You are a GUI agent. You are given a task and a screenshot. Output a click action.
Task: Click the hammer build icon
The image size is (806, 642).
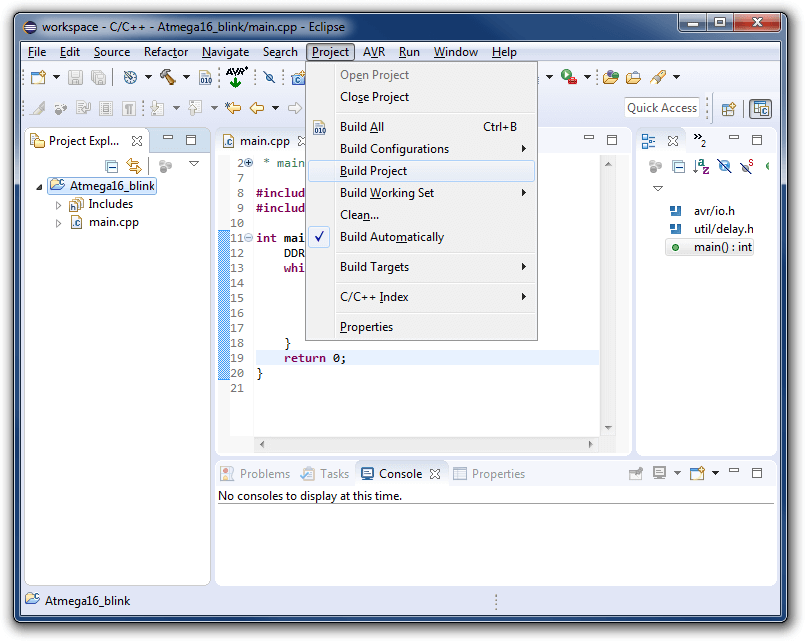click(168, 77)
